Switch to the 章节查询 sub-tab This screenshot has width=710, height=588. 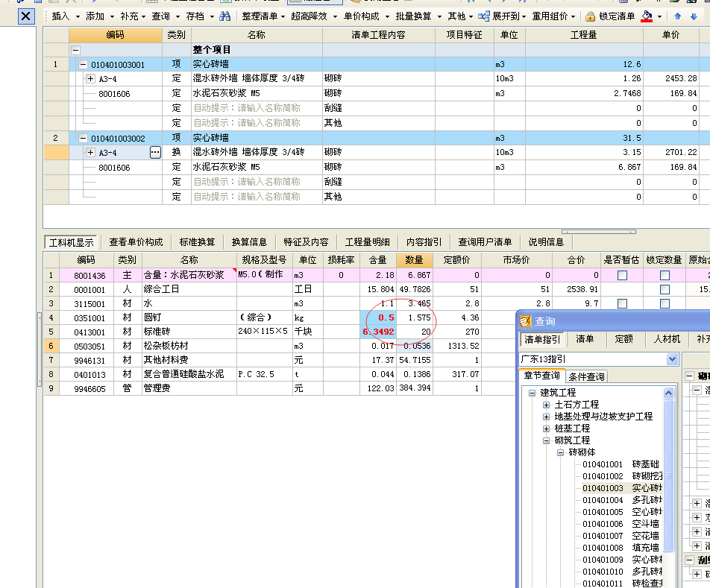(541, 376)
